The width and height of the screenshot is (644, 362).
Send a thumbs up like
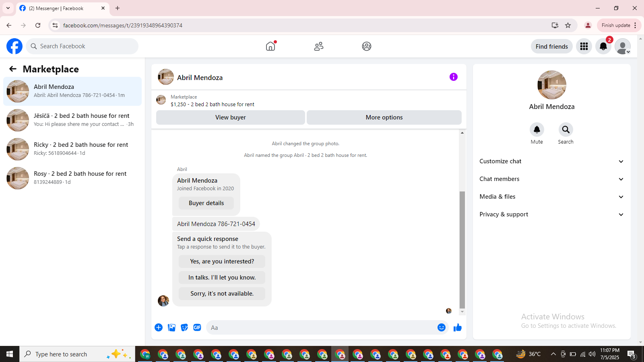[x=458, y=327]
